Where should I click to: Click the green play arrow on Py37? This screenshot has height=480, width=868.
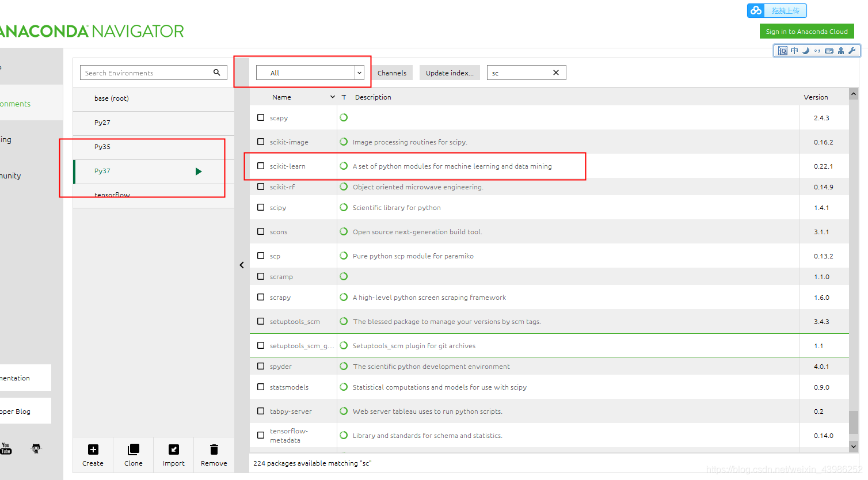pyautogui.click(x=199, y=172)
